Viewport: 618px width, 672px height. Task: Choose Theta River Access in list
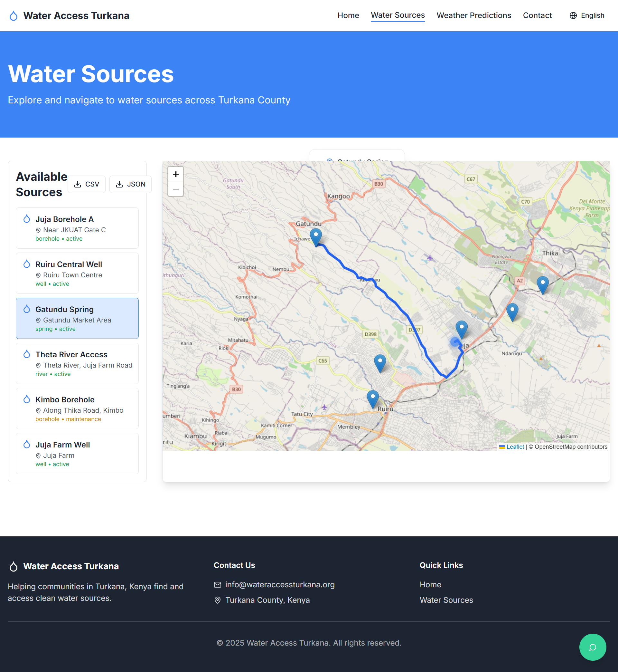click(x=77, y=363)
